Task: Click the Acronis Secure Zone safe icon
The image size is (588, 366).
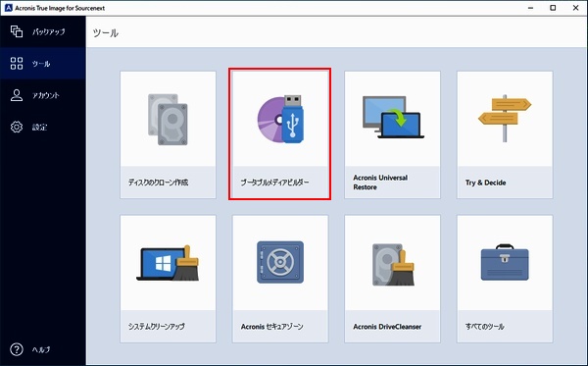Action: (280, 262)
